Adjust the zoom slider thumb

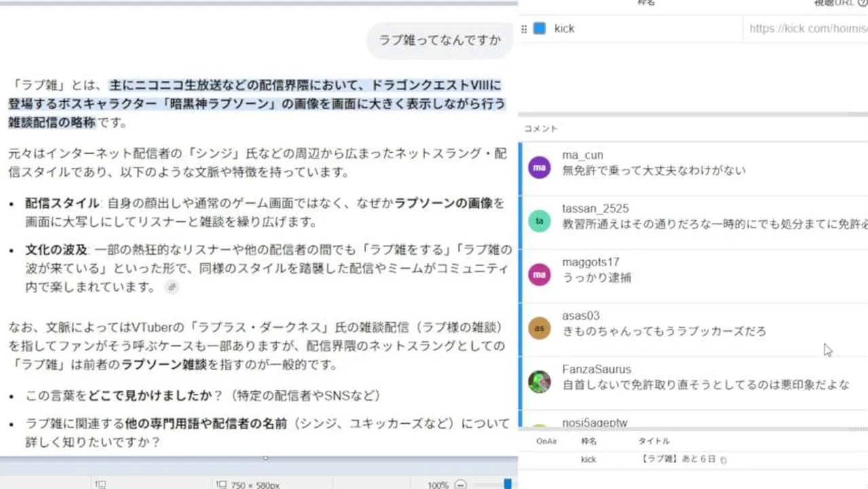(x=507, y=484)
